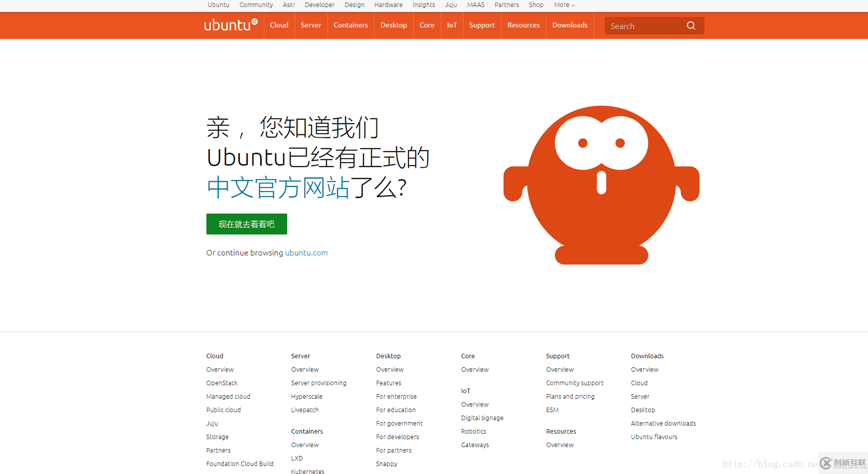Switch to the Desktop section in the navbar

393,25
